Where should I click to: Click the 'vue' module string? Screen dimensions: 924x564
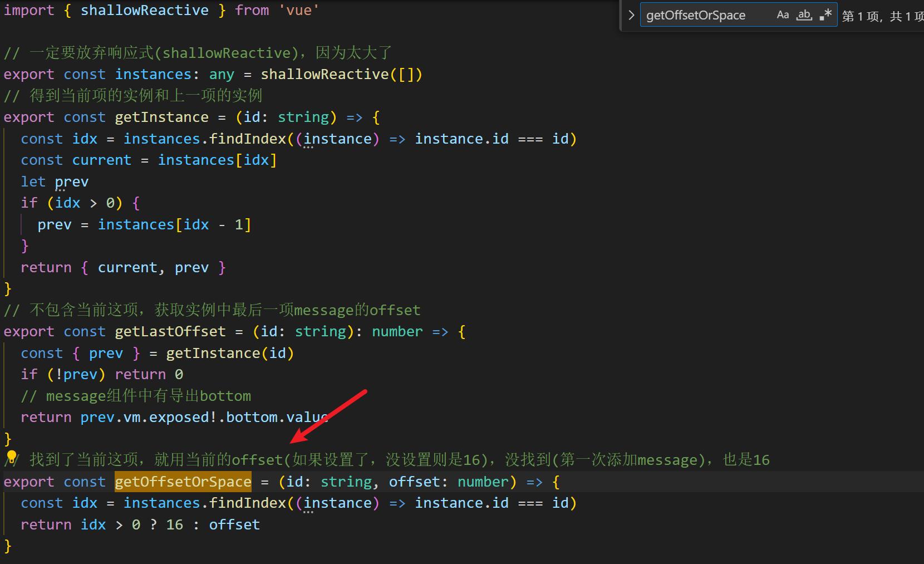[x=299, y=10]
